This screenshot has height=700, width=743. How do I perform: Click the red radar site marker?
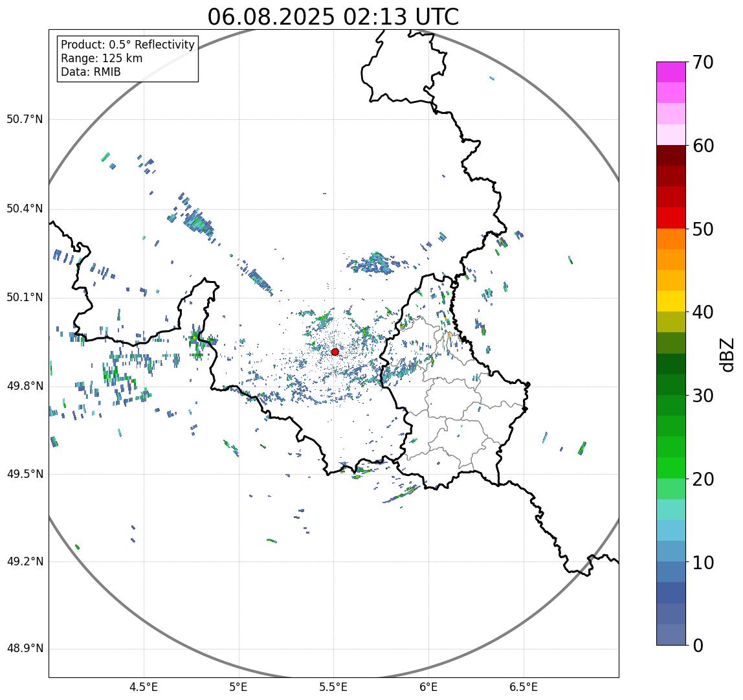[x=335, y=352]
